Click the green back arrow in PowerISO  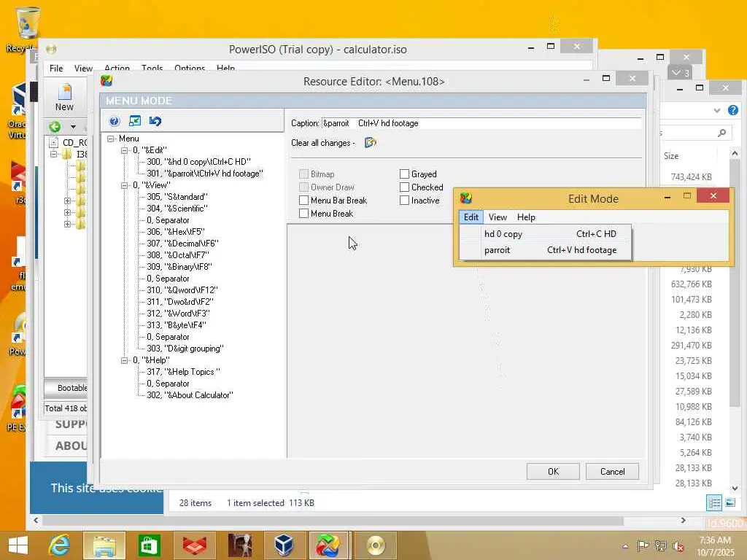(55, 127)
